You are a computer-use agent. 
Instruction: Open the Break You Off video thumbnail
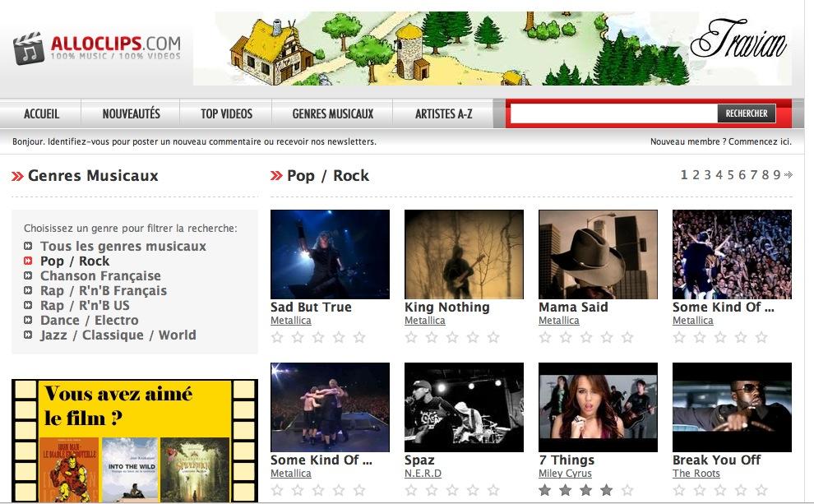(x=732, y=407)
